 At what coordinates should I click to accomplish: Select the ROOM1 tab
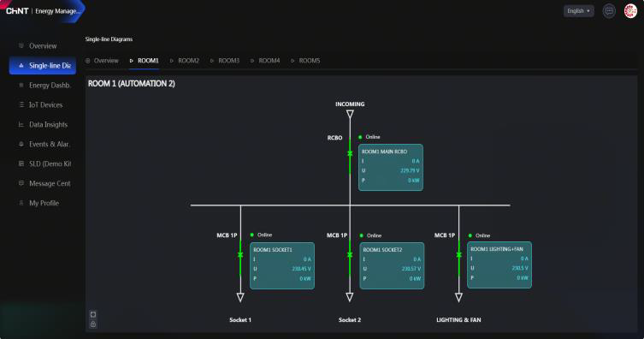[x=145, y=61]
